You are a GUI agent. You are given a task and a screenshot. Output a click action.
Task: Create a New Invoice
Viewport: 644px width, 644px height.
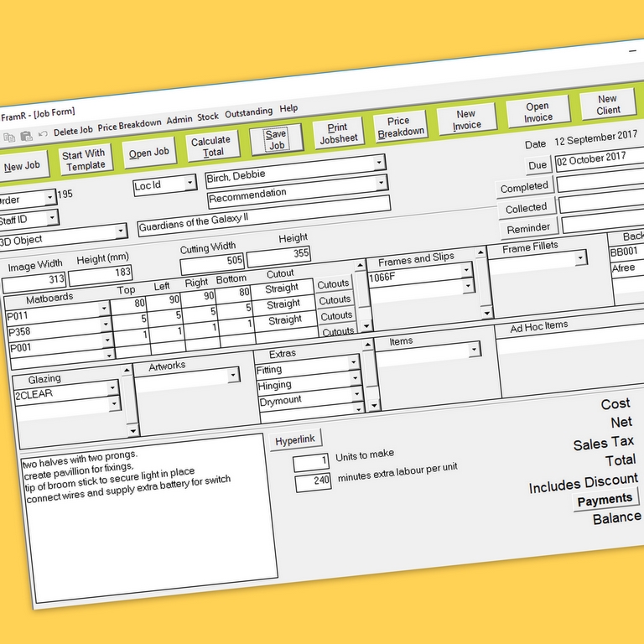[466, 119]
